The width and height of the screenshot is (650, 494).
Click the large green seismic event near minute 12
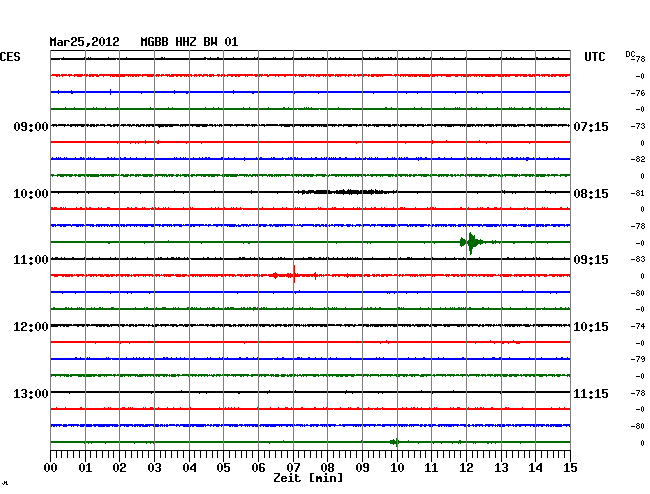472,242
